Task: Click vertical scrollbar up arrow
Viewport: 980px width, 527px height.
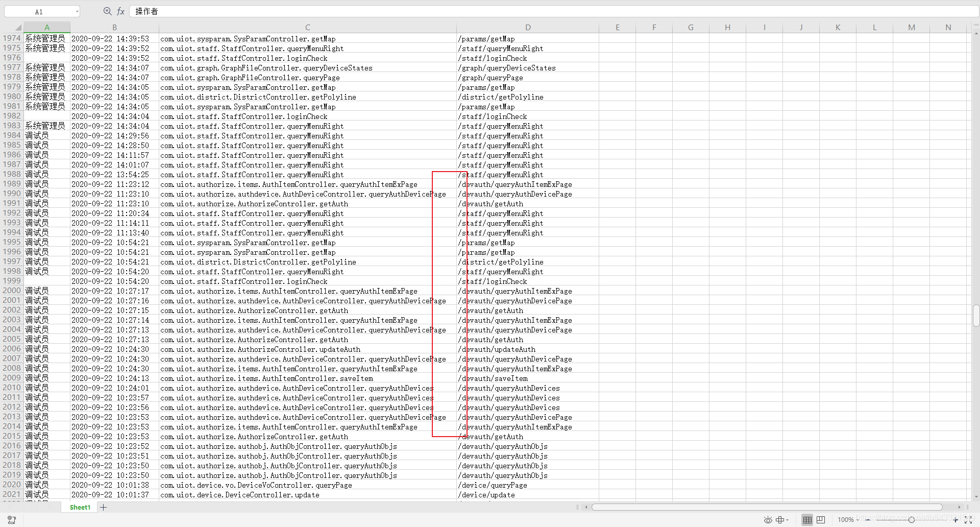Action: point(976,34)
